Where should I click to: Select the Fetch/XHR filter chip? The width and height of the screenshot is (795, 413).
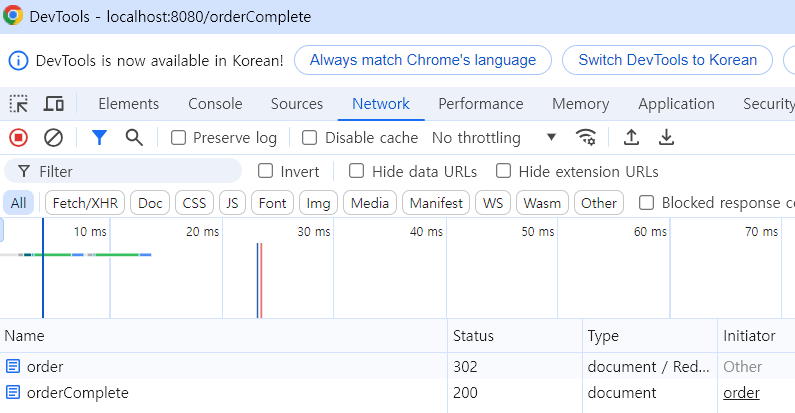[x=85, y=203]
